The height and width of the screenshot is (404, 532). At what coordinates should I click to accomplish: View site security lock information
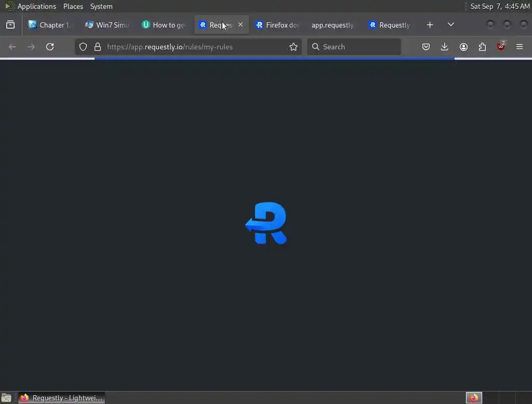(x=98, y=47)
